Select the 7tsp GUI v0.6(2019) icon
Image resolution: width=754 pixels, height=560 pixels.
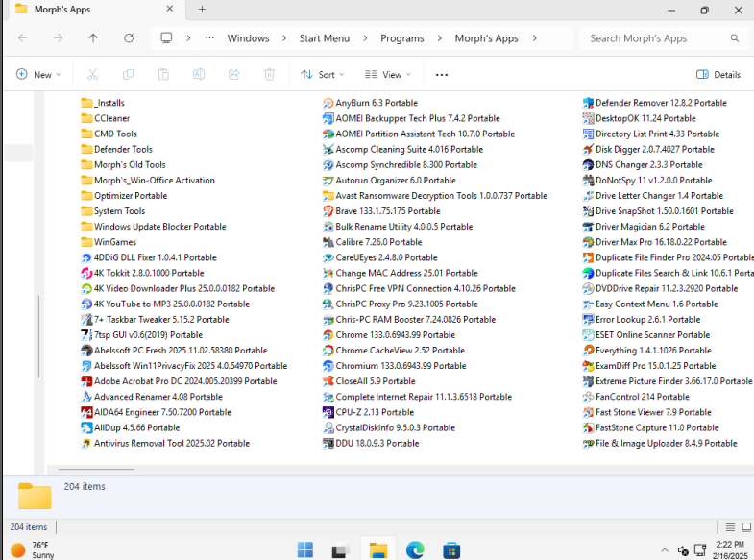(x=86, y=335)
